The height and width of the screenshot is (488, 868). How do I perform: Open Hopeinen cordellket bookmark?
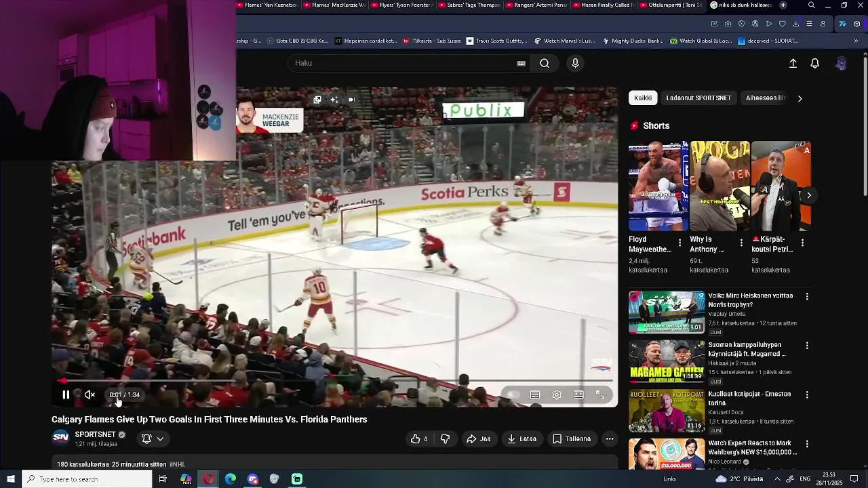click(x=365, y=41)
